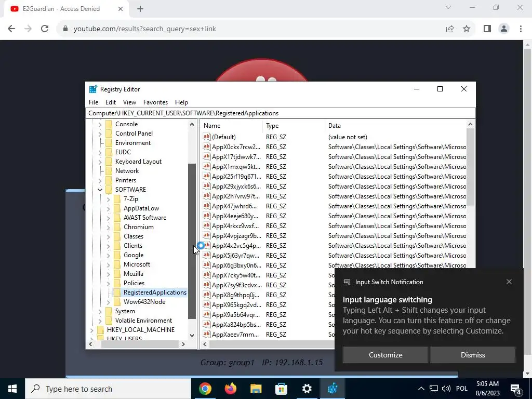Click Chrome share page icon
Viewport: 532px width, 399px height.
click(450, 29)
